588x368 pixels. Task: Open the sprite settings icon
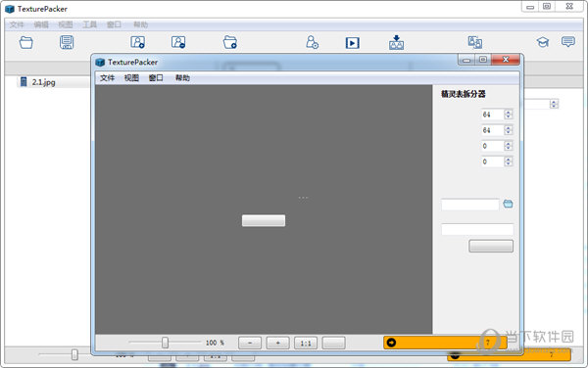pyautogui.click(x=312, y=42)
